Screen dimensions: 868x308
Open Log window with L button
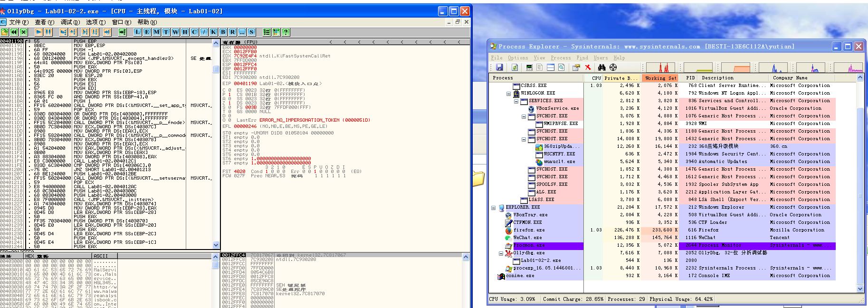137,32
